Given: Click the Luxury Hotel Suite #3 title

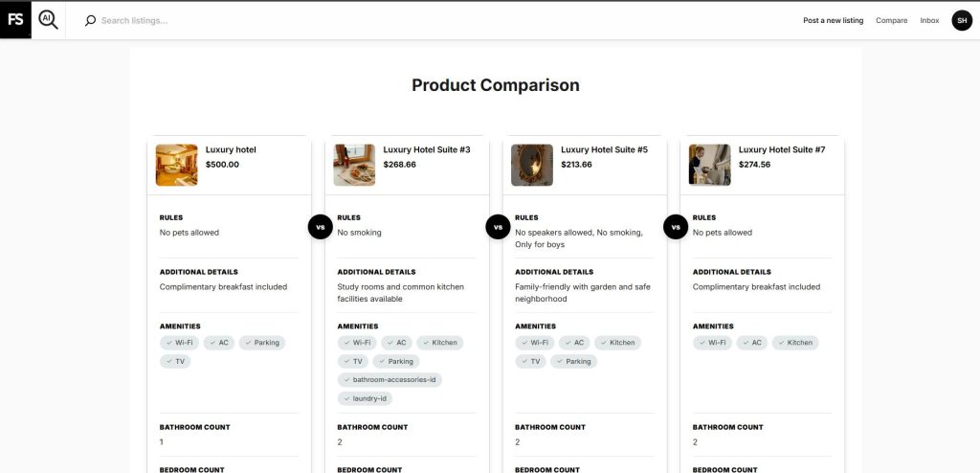Looking at the screenshot, I should click(x=427, y=149).
